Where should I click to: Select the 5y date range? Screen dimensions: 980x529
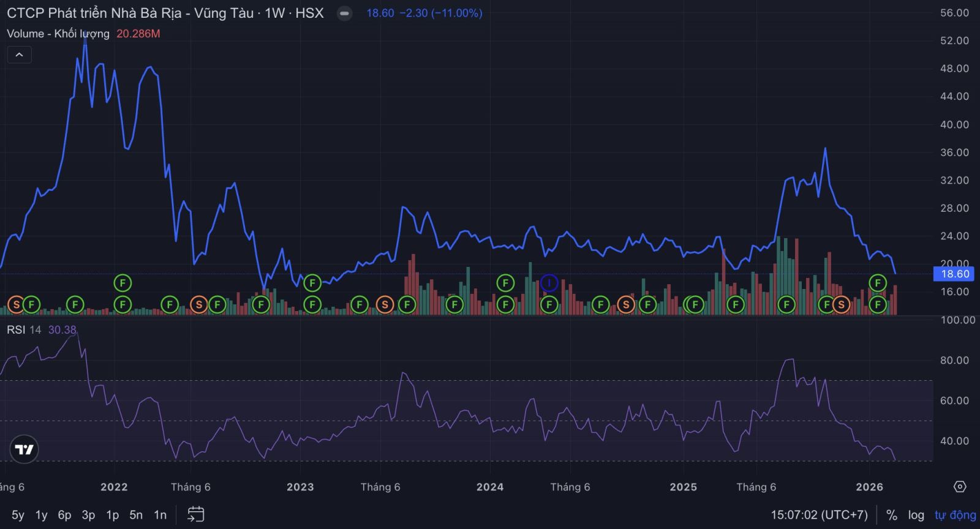pyautogui.click(x=18, y=515)
